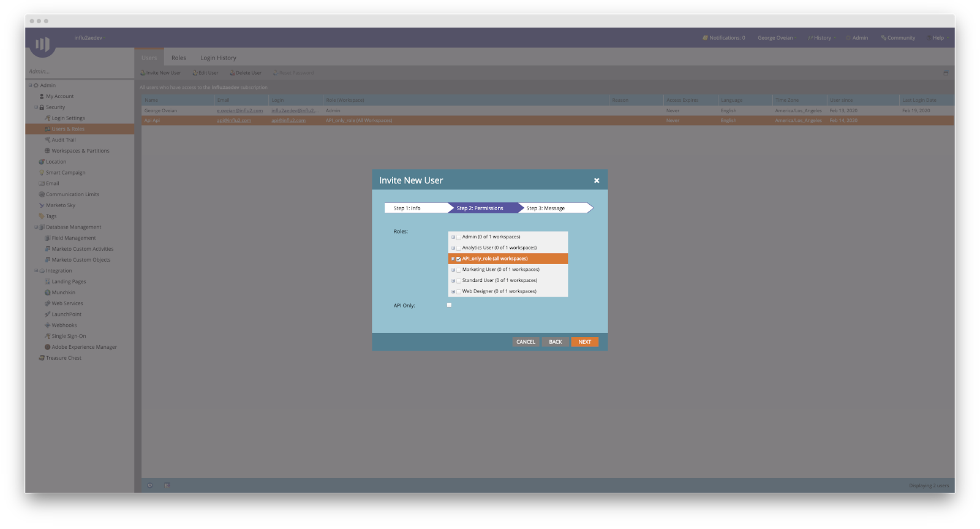Viewport: 980px width, 529px height.
Task: Close the Invite New User dialog
Action: [x=597, y=181]
